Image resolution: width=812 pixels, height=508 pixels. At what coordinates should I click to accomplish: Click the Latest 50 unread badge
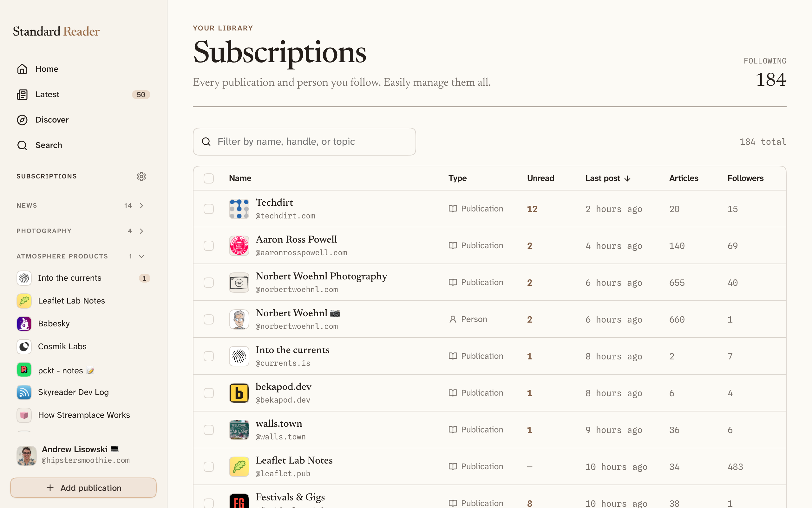pos(141,95)
